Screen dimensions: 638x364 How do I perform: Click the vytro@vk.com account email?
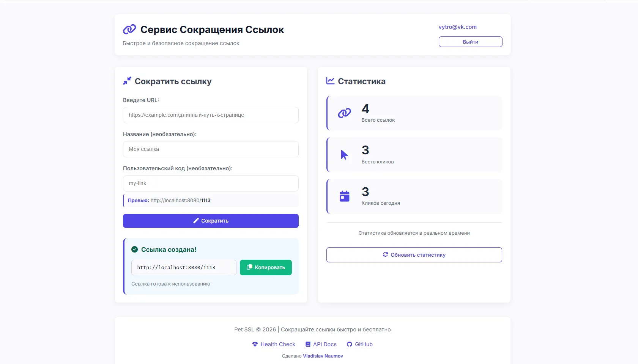coord(458,27)
